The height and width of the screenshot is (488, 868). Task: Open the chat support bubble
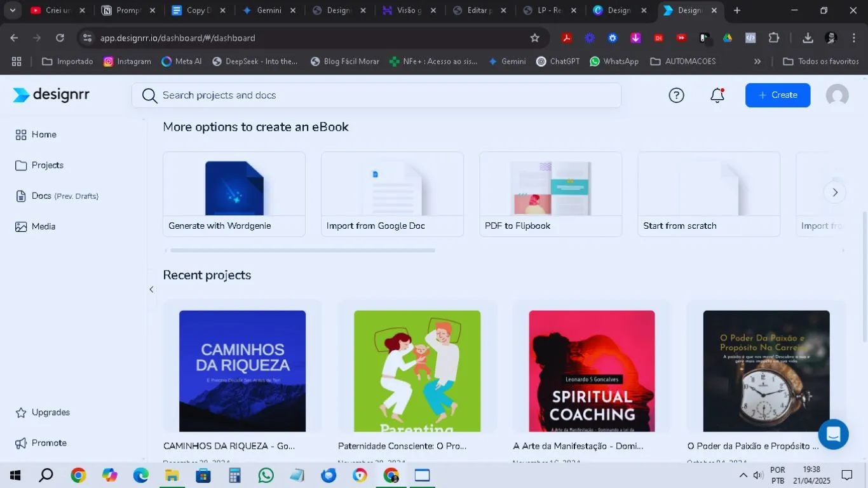point(833,435)
